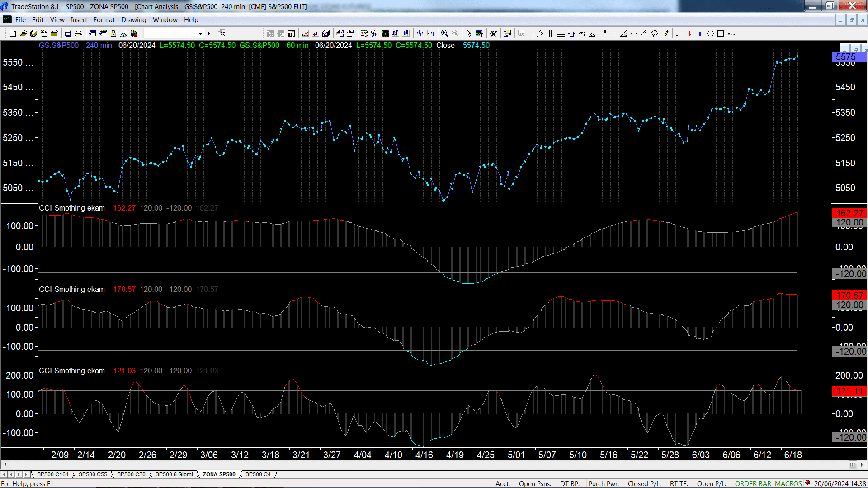868x488 pixels.
Task: Select the Ellipse drawing tool
Action: (710, 33)
